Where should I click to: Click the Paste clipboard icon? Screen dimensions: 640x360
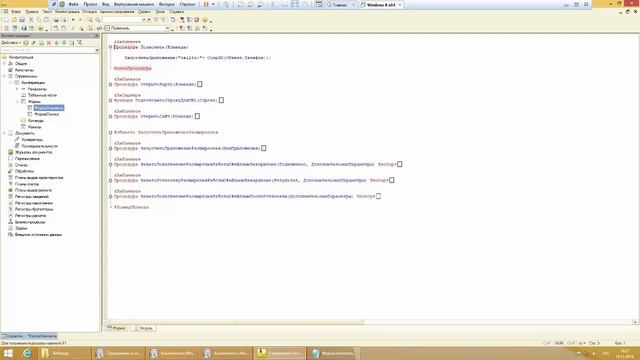coord(47,20)
